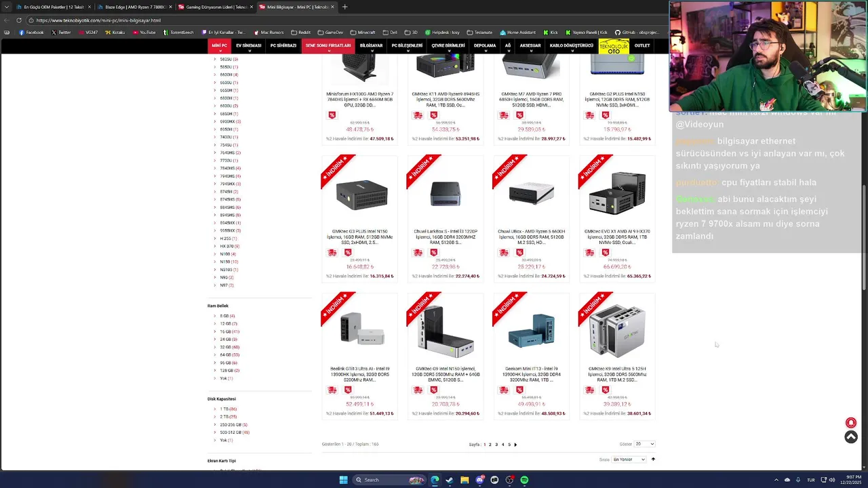Click free shipping truck icon on Beelink GTi13
868x488 pixels.
point(332,390)
